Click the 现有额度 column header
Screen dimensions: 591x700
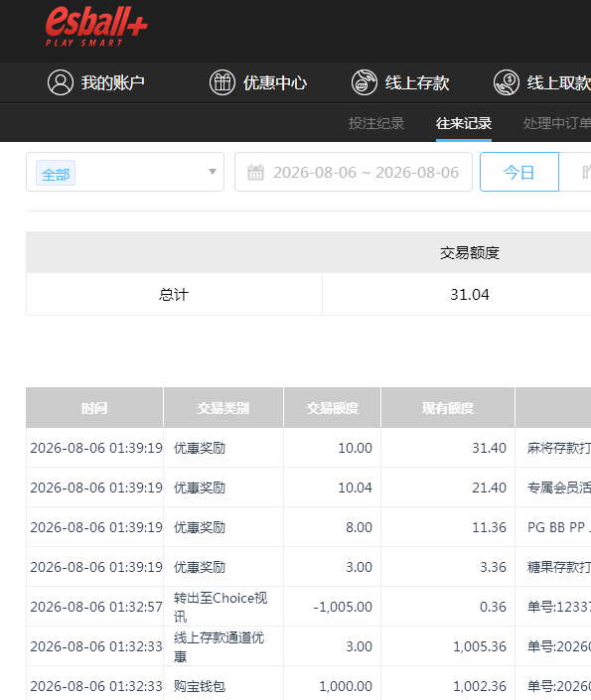448,408
